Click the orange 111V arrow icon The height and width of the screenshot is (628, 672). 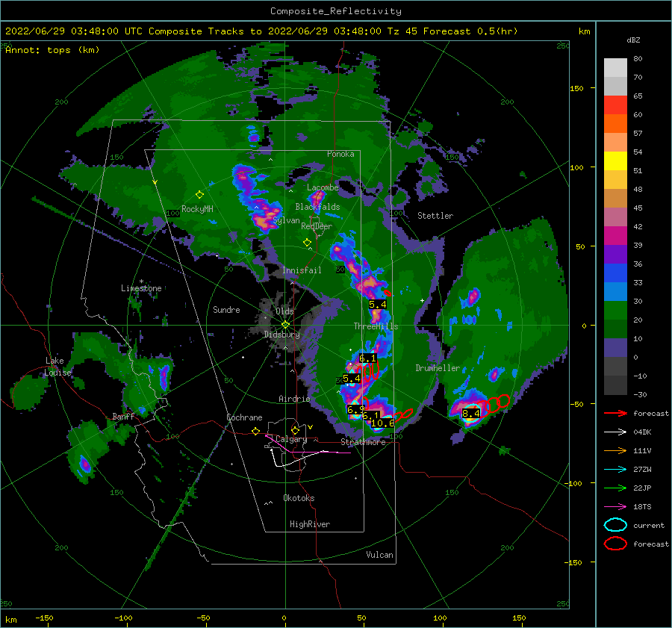point(615,450)
